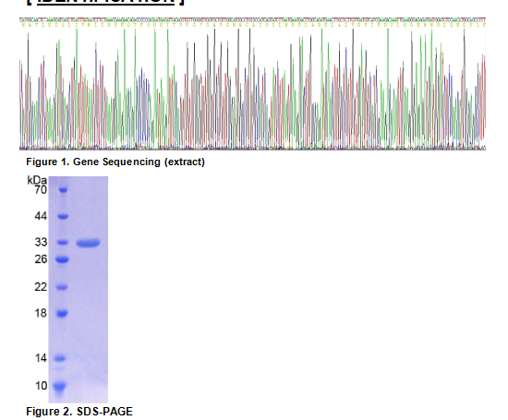Click the 26 kDa marker label

41,259
